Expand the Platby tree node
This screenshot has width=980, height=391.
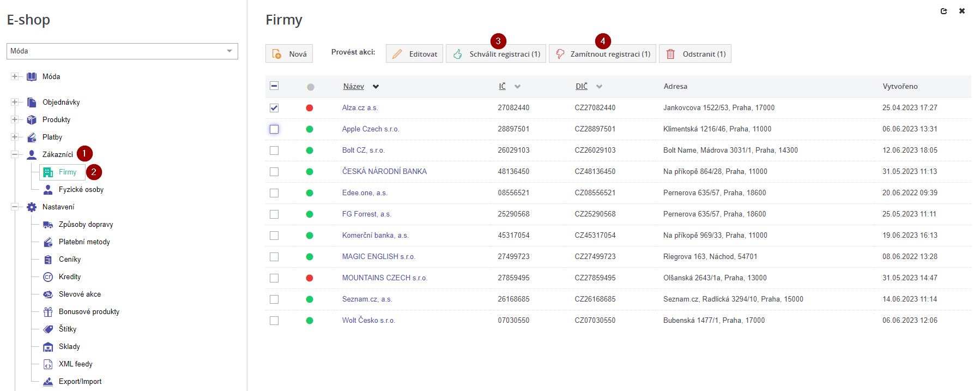click(x=15, y=137)
